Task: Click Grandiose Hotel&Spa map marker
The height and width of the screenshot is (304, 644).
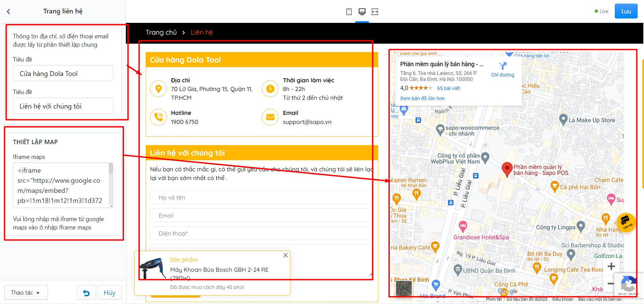Action: (463, 226)
